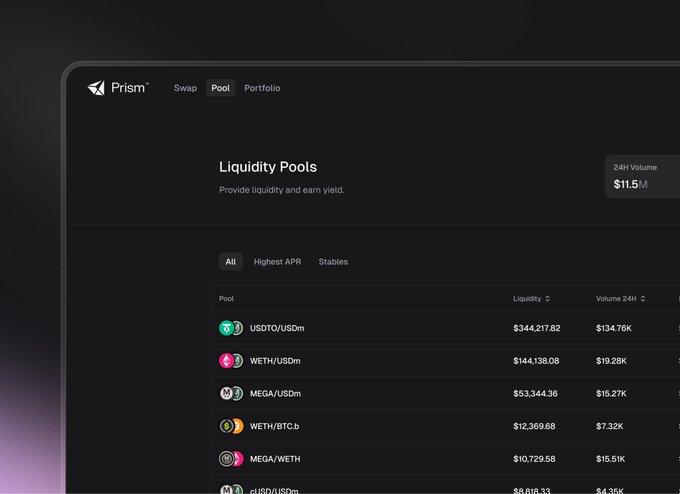This screenshot has height=494, width=680.
Task: Select the Pool nav tab
Action: click(220, 88)
